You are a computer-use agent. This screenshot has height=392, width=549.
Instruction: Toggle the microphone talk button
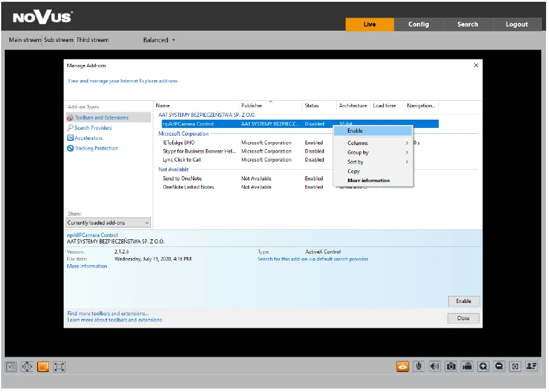(x=419, y=367)
